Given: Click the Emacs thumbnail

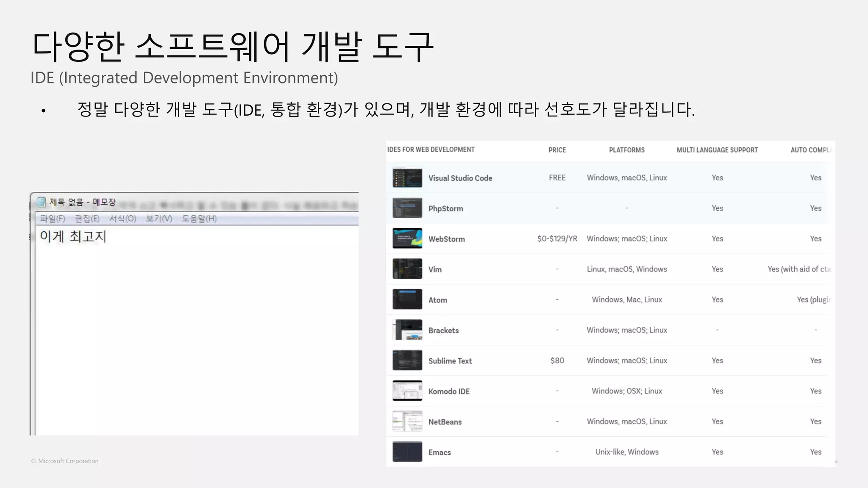Looking at the screenshot, I should pyautogui.click(x=407, y=452).
